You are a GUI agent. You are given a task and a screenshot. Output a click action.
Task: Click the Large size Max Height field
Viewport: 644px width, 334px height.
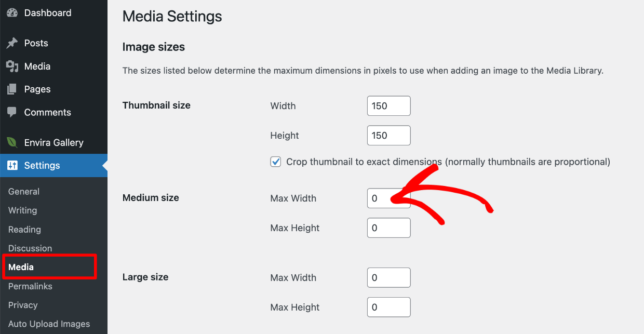coord(388,307)
